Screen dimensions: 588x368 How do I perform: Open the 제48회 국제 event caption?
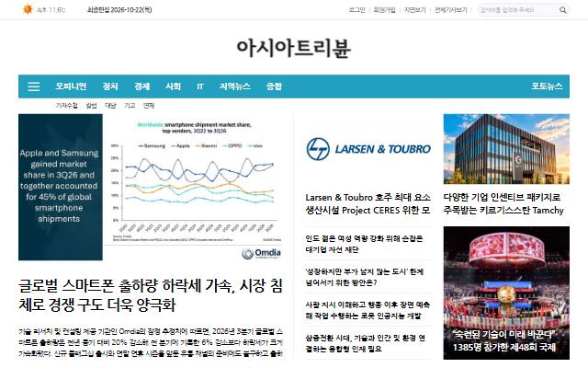pyautogui.click(x=504, y=341)
